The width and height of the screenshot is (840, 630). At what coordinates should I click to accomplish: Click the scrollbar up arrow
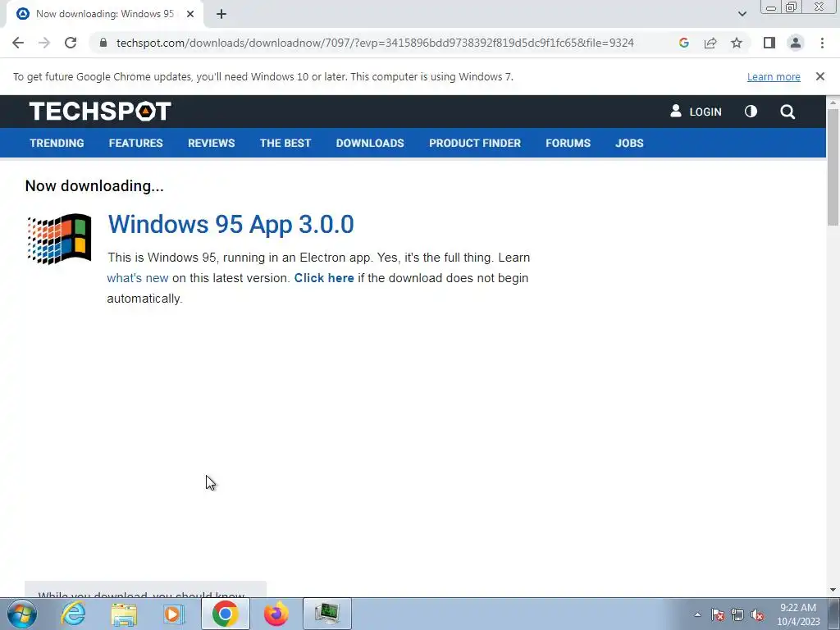(833, 102)
